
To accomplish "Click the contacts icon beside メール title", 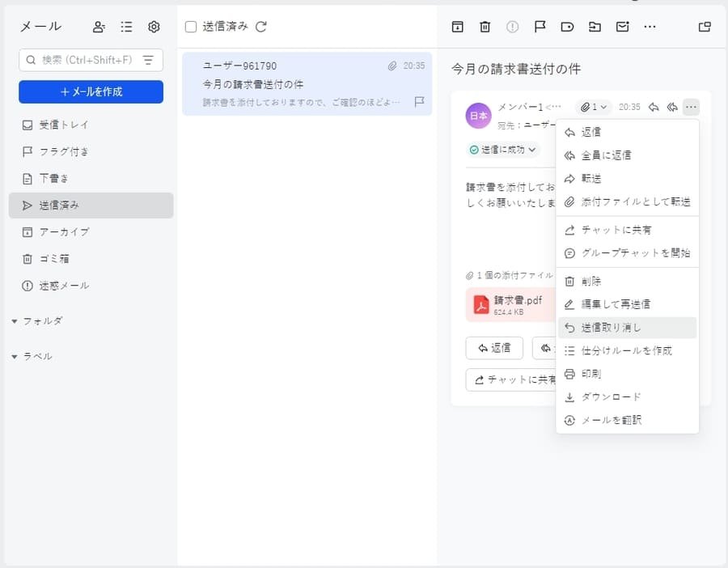I will [x=99, y=27].
